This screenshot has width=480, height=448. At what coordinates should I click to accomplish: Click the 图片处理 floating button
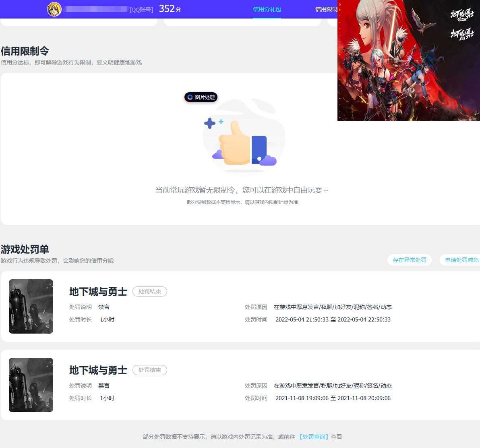[x=201, y=97]
